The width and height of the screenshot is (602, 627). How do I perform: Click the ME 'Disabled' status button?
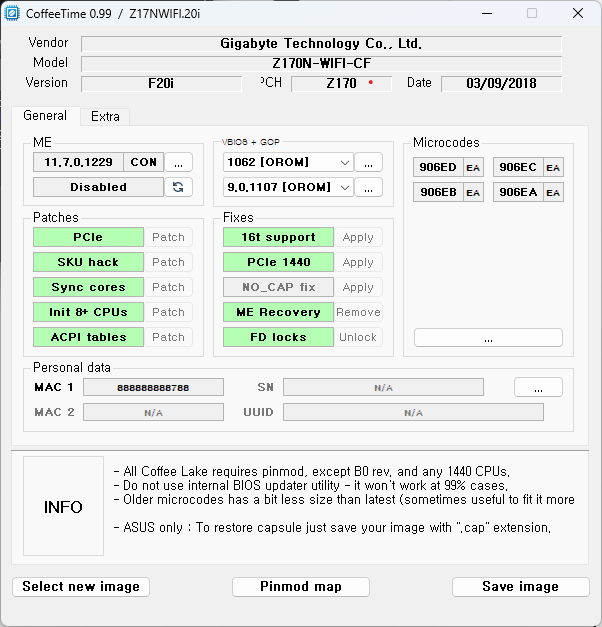click(x=98, y=187)
